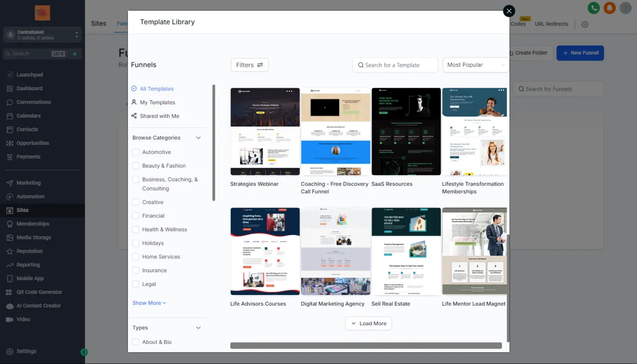Check the Financial category checkbox
The image size is (637, 364).
136,216
